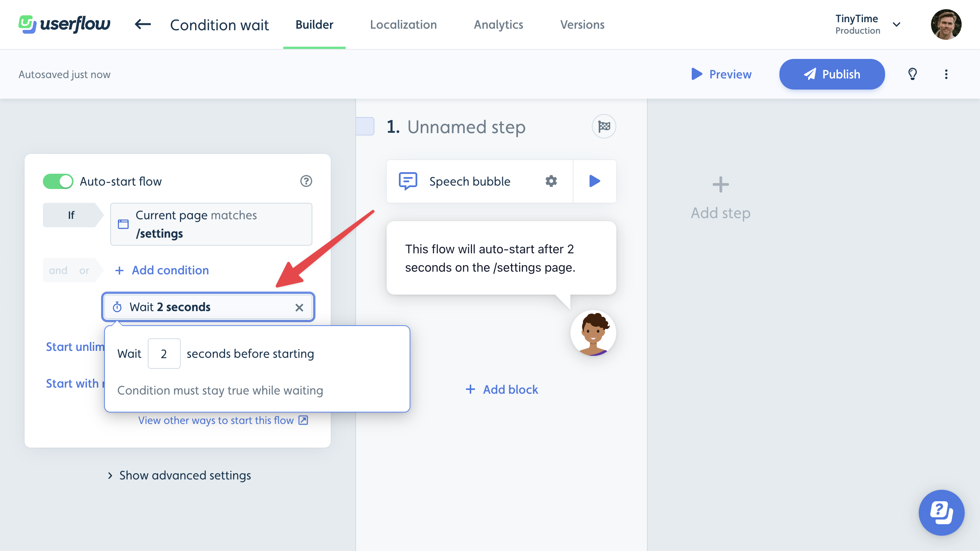
Task: Open the help chat widget
Action: click(x=942, y=513)
